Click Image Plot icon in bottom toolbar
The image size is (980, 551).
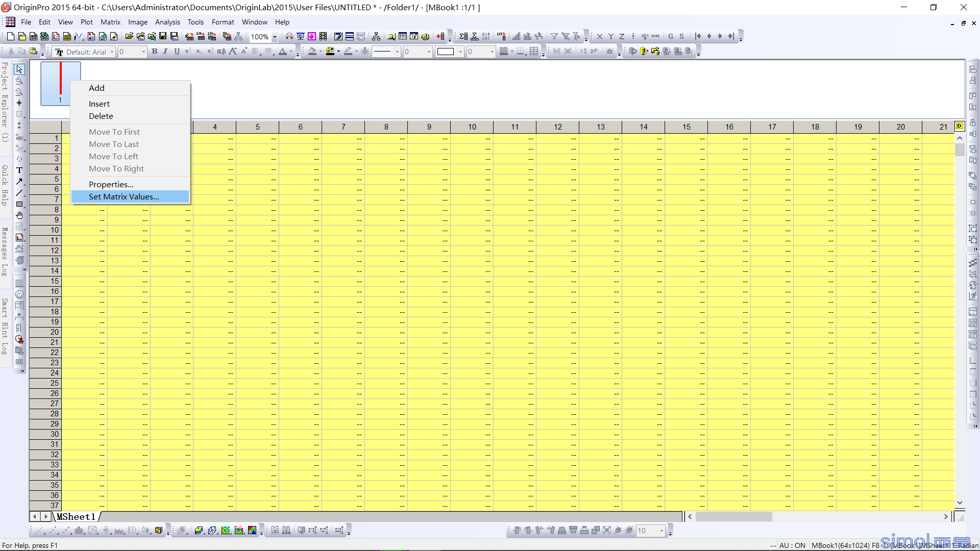(252, 531)
